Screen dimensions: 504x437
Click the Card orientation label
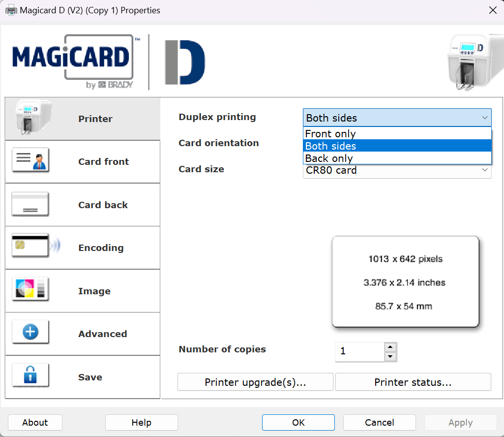click(x=219, y=143)
